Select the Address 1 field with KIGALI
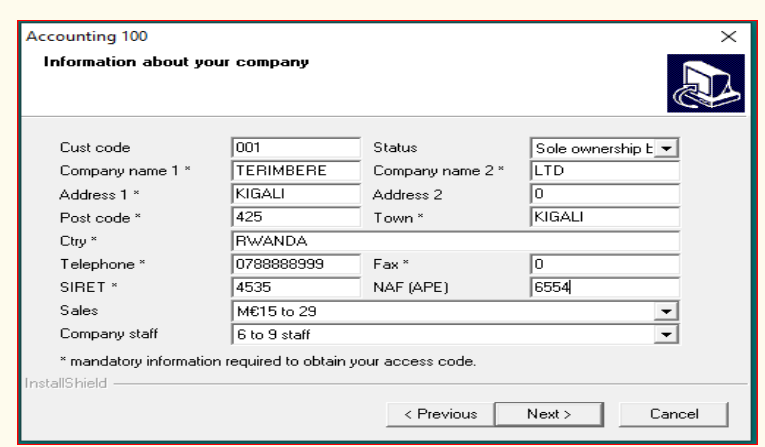The width and height of the screenshot is (765, 447). (x=296, y=194)
